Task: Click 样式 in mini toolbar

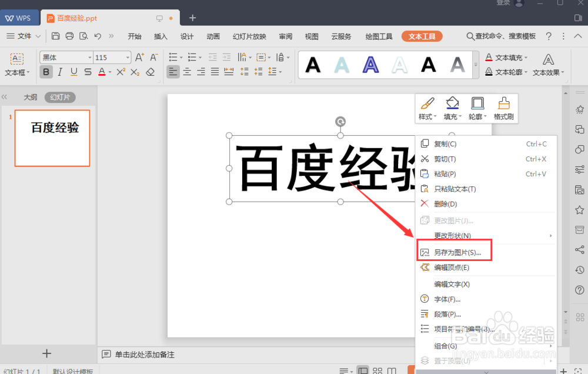Action: 427,109
